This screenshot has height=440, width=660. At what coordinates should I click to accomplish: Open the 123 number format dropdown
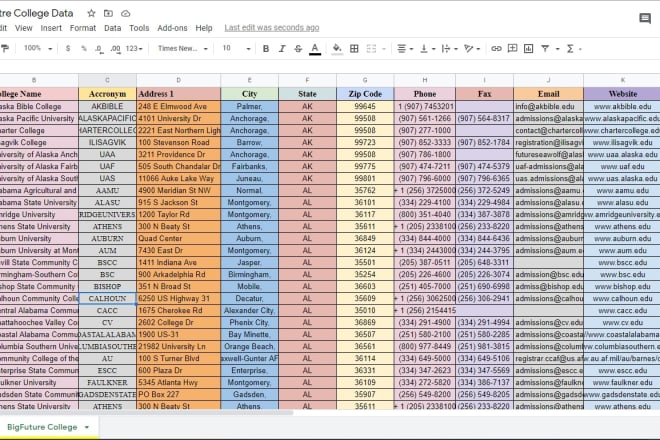[134, 48]
